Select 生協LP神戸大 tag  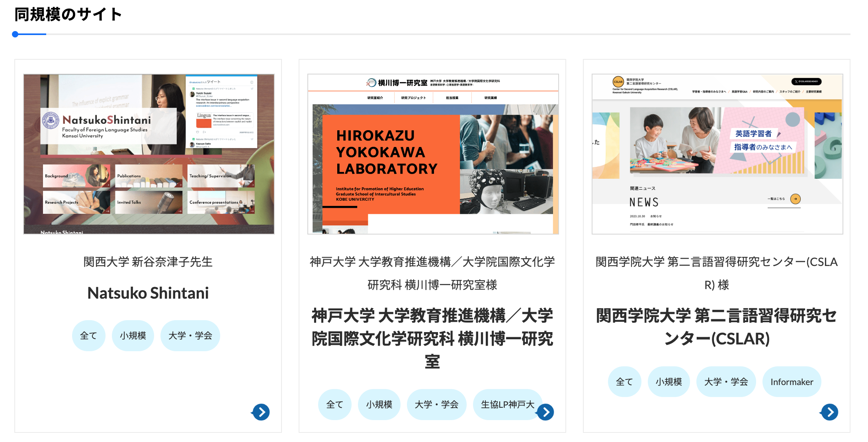[x=508, y=405]
